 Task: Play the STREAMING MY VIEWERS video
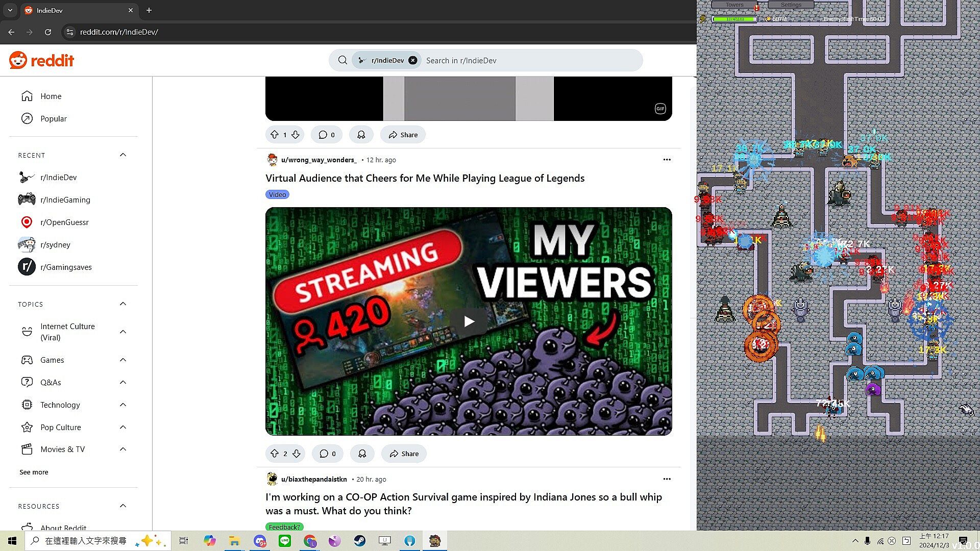(x=469, y=321)
